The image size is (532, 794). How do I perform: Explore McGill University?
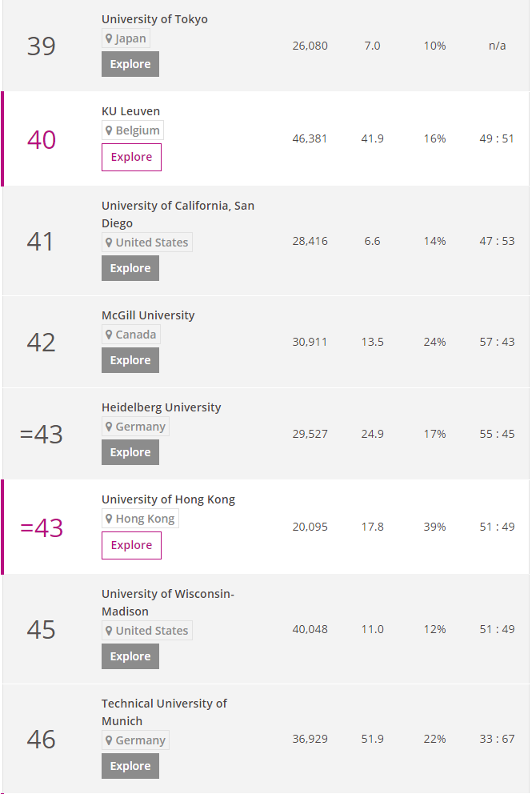[130, 360]
